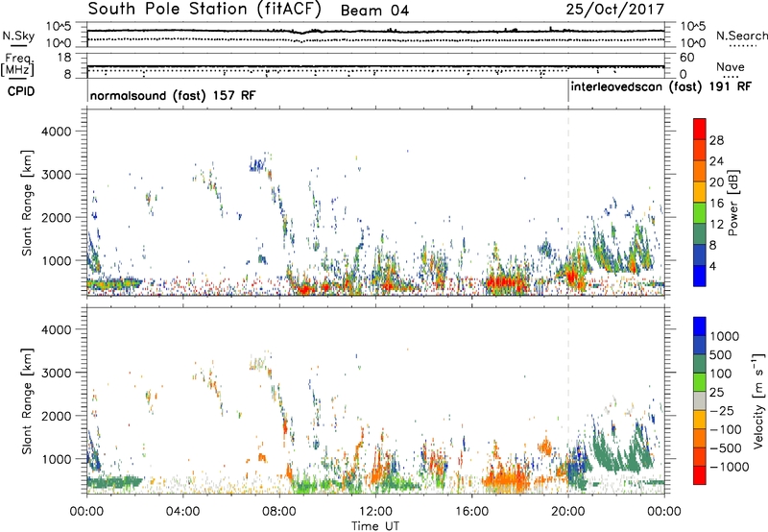Click the "4000" tick in power panel
This screenshot has width=768, height=532.
click(56, 132)
